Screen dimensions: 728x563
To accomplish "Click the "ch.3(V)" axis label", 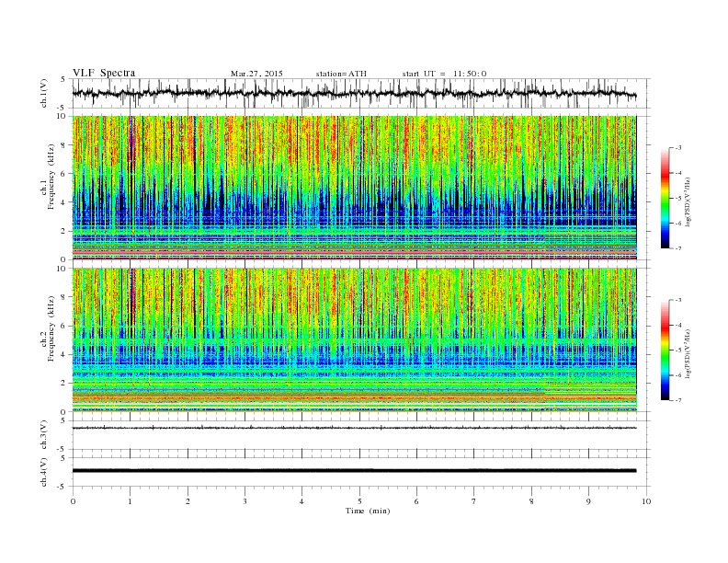I will click(x=44, y=435).
